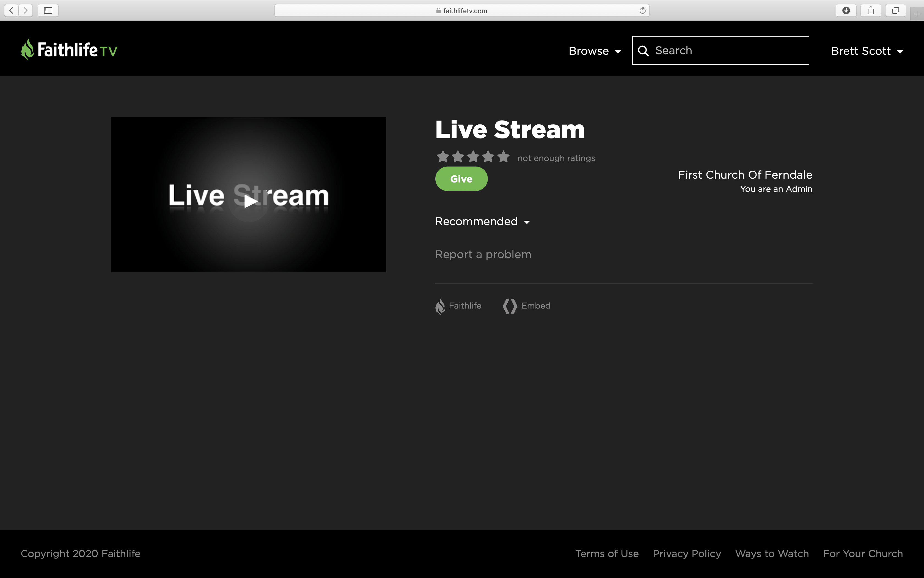
Task: Click the green Give button
Action: point(461,179)
